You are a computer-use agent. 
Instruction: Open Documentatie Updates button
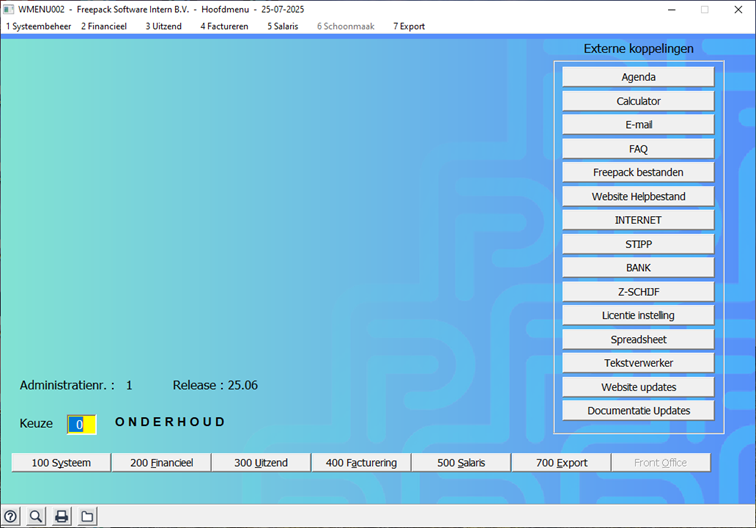(x=638, y=411)
